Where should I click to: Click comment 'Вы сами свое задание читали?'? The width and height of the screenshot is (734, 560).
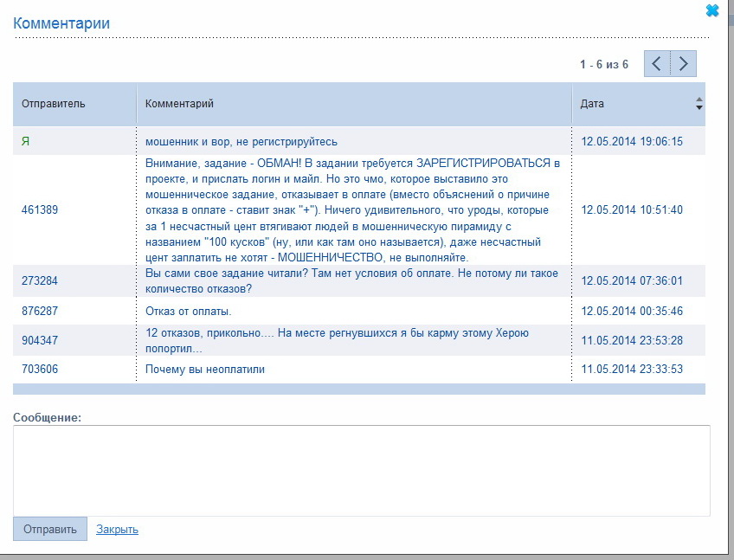pos(351,281)
